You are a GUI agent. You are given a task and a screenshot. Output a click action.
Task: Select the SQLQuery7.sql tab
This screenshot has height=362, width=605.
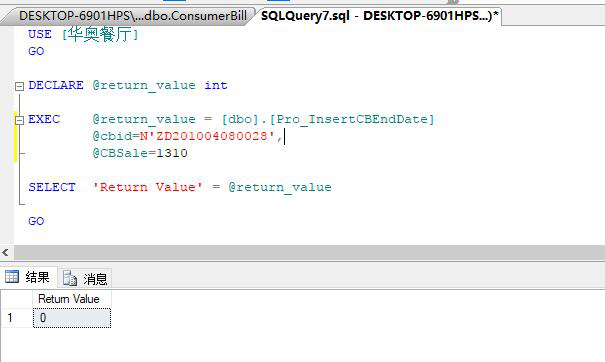point(379,16)
